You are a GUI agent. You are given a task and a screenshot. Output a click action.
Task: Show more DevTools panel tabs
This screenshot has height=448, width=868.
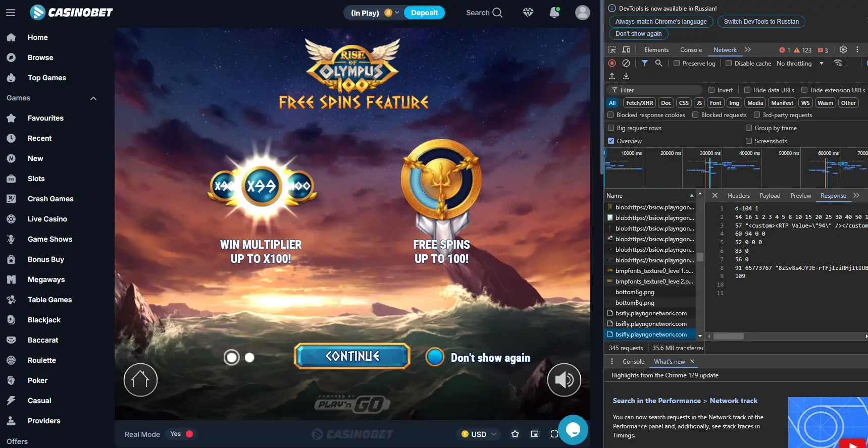coord(748,49)
